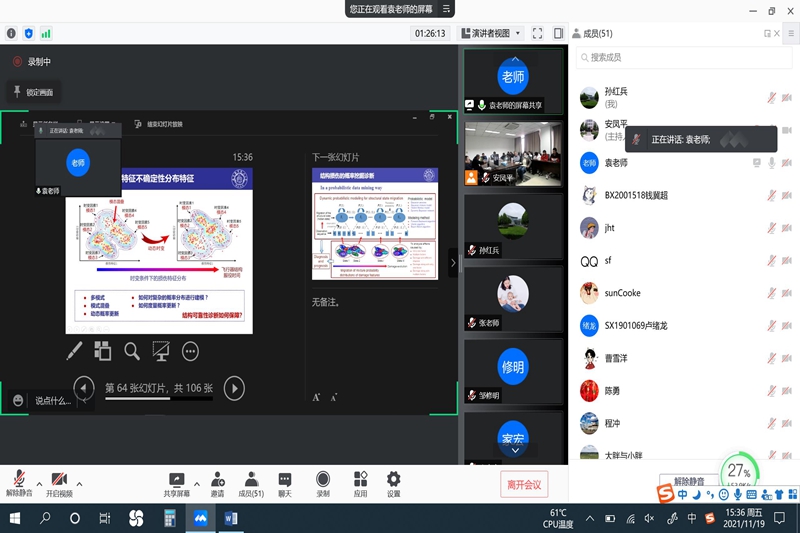The height and width of the screenshot is (533, 800).
Task: Open the screen-share menu at top banner
Action: 447,9
